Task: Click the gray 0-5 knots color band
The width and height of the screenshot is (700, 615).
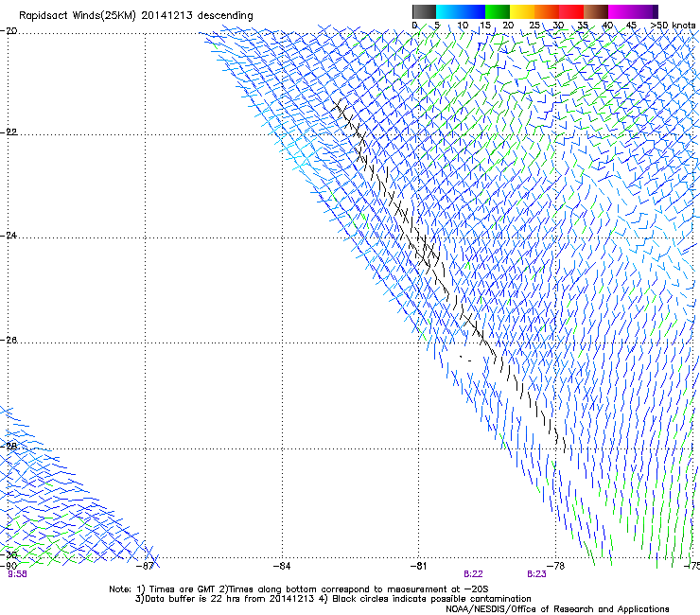Action: tap(424, 11)
